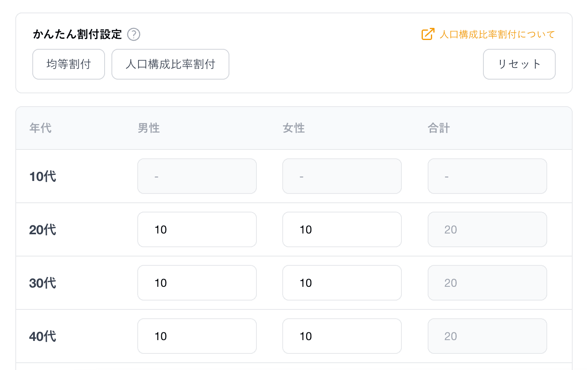Click the help icon beside かんたん割付設定
This screenshot has width=588, height=370.
pyautogui.click(x=134, y=34)
